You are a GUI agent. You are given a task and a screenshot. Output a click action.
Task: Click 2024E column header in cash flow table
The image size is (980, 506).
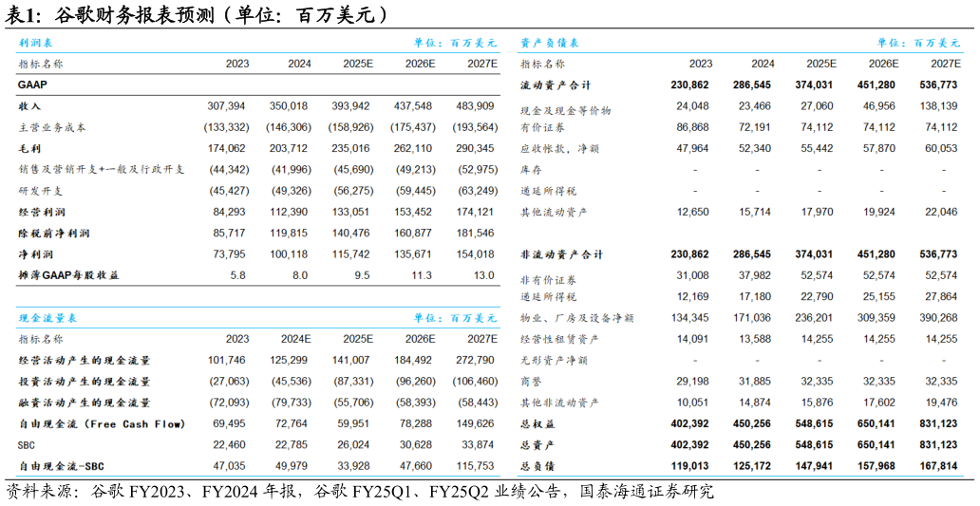296,339
